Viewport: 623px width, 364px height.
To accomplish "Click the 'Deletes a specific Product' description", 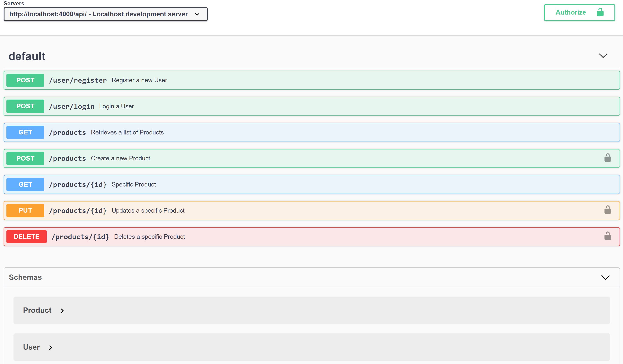I will pyautogui.click(x=149, y=236).
